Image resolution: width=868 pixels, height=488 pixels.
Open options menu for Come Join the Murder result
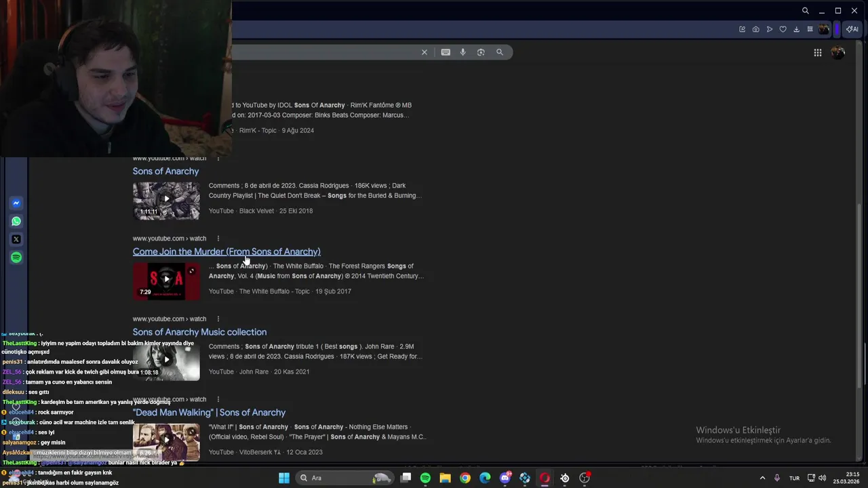pyautogui.click(x=218, y=239)
